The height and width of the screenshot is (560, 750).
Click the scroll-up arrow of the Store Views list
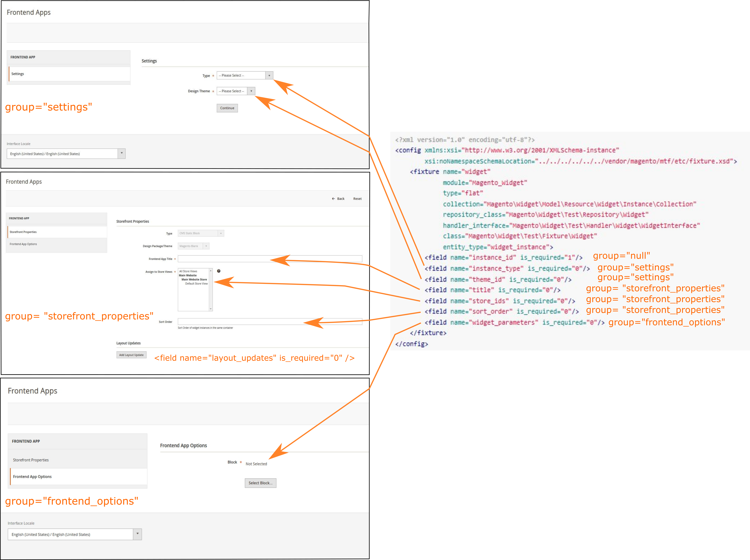[211, 271]
